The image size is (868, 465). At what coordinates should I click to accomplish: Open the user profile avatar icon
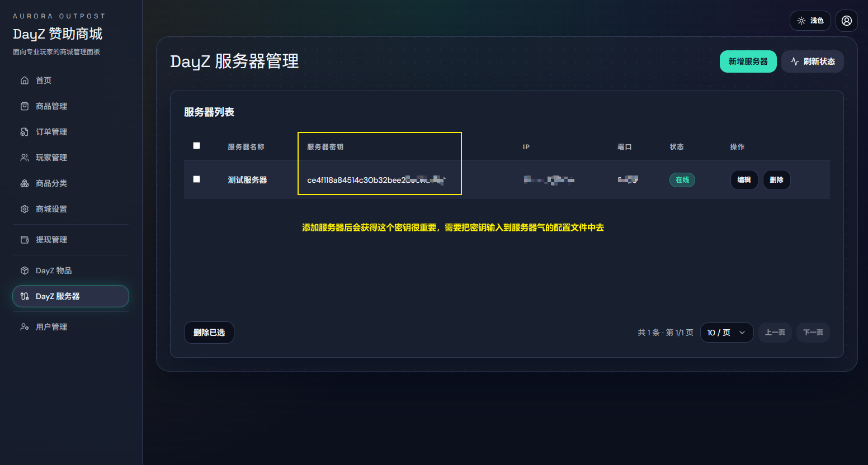847,21
